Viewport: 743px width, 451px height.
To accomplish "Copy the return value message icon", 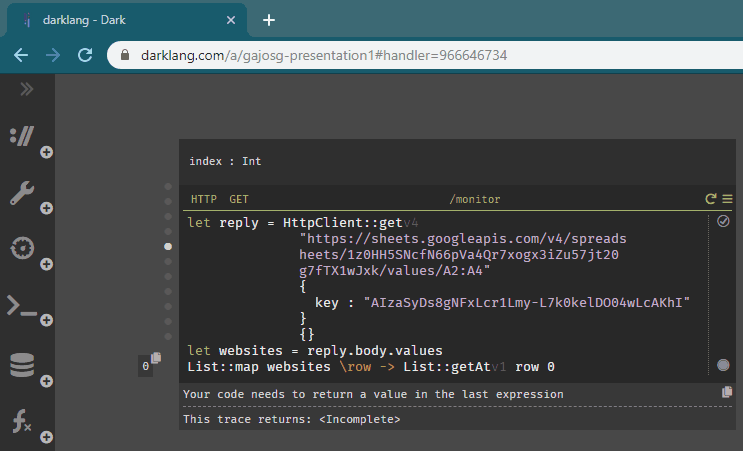I will click(x=727, y=392).
